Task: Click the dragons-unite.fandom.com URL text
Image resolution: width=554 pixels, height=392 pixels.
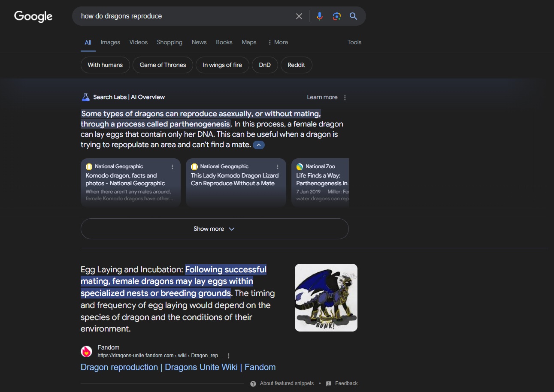Action: click(x=160, y=356)
